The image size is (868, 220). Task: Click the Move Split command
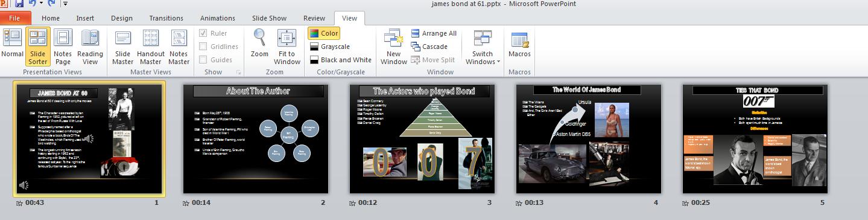coord(433,60)
